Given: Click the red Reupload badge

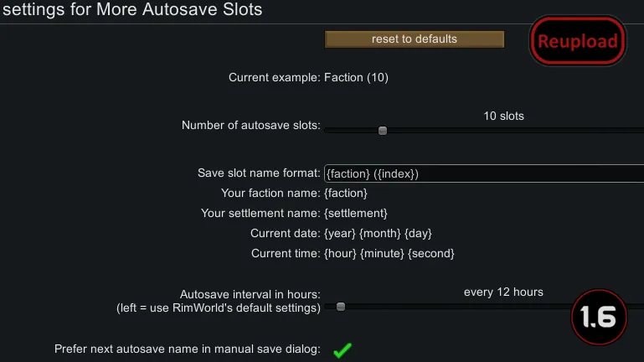Looking at the screenshot, I should pyautogui.click(x=577, y=41).
